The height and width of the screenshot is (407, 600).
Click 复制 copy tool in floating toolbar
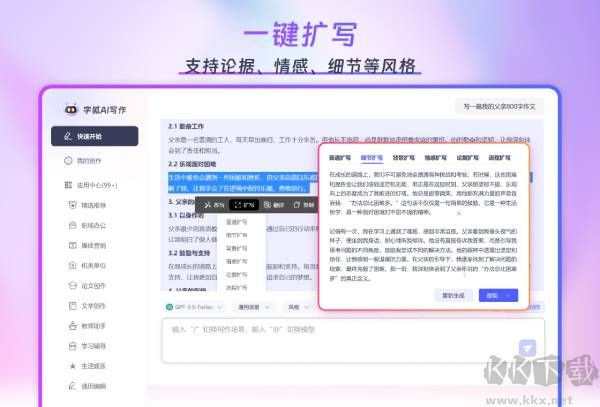click(303, 204)
